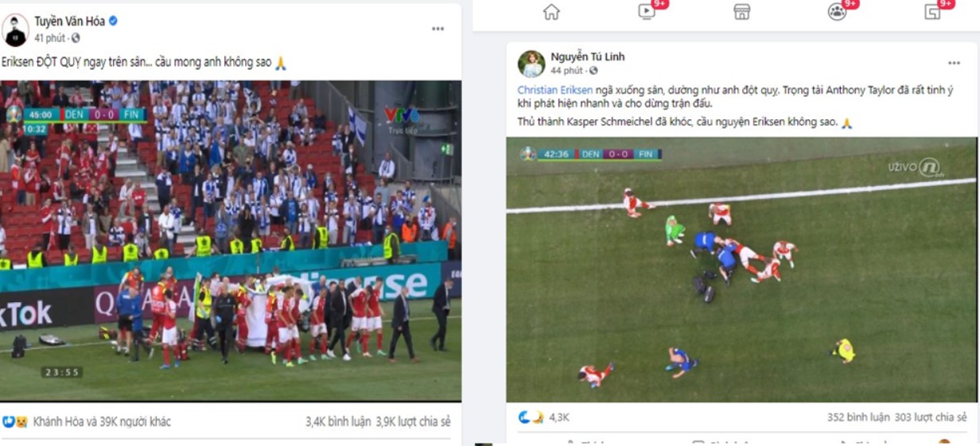Open the three-dot menu on Tuyền Văn Hóa's post

(438, 29)
